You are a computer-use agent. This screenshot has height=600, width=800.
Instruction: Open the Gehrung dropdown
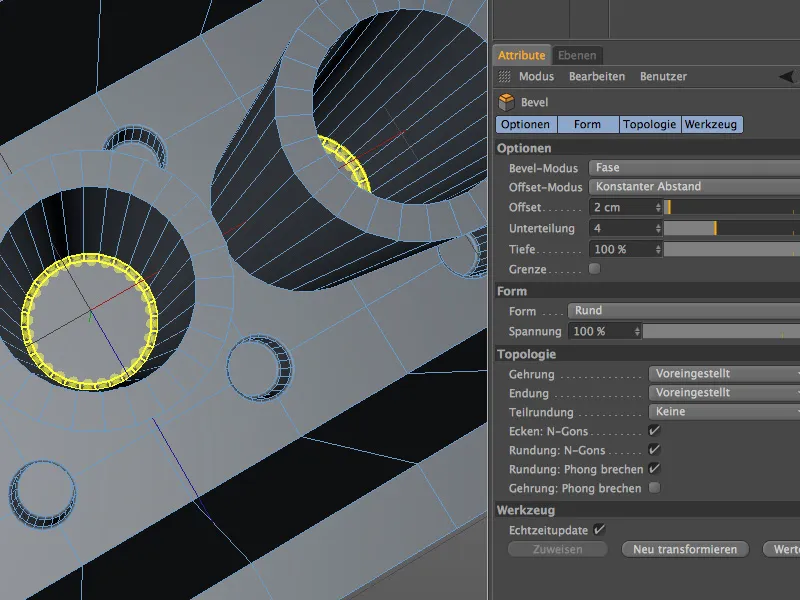724,374
